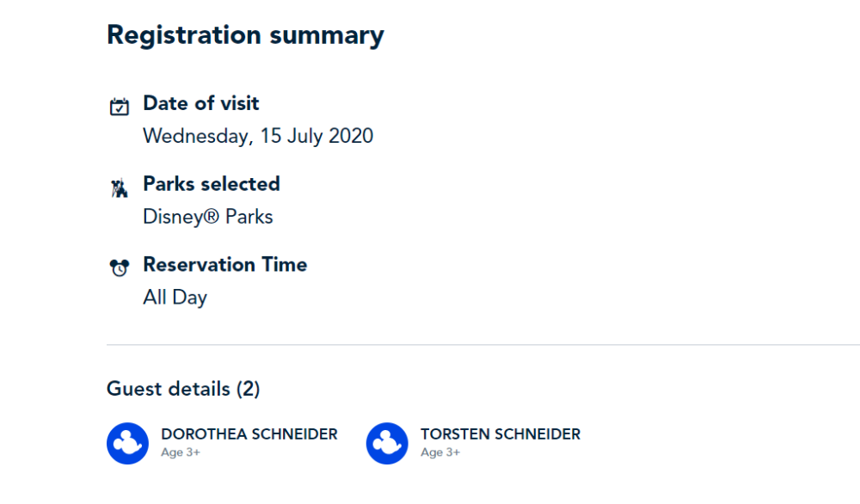Select Torsten Schneider's Mickey avatar icon
This screenshot has height=504, width=860.
coord(387,443)
